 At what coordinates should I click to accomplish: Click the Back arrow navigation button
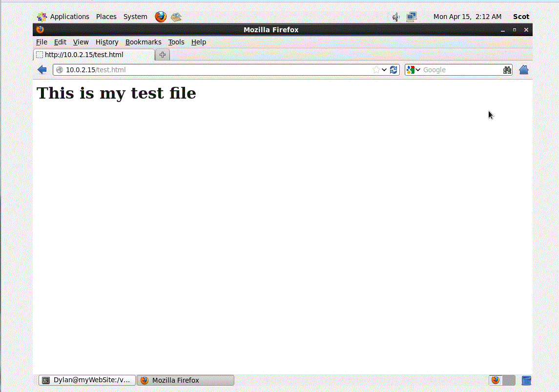[x=42, y=70]
